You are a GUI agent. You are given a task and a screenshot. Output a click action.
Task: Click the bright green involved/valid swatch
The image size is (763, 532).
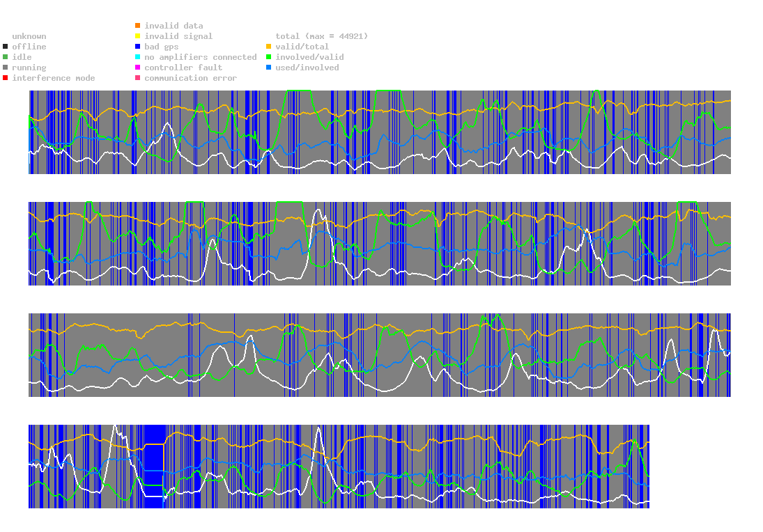268,57
